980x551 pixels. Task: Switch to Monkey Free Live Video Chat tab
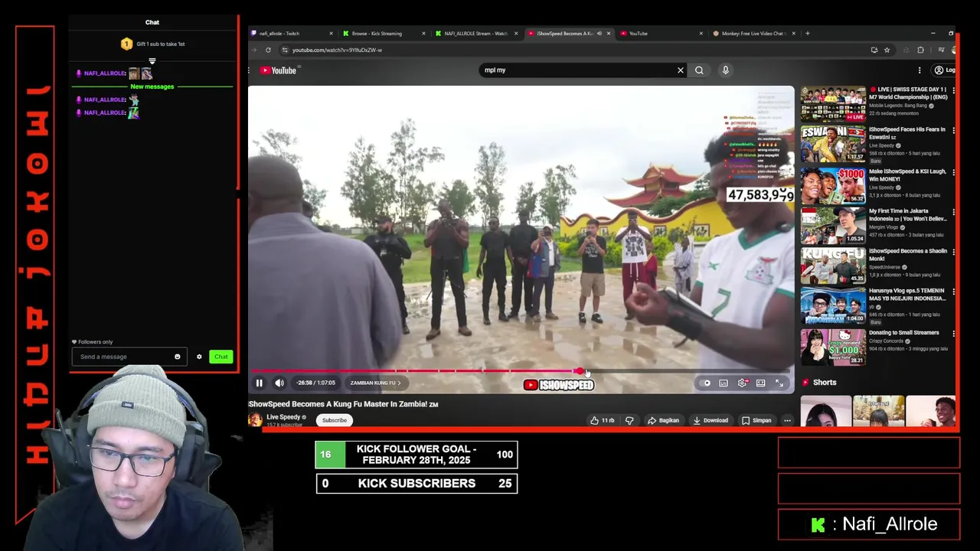point(753,34)
